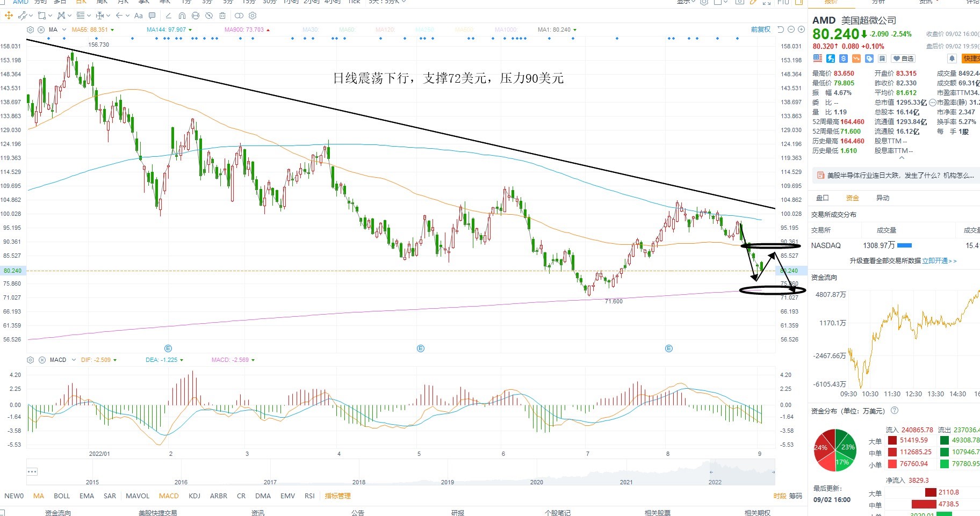980x516 pixels.
Task: Open the semiconductor news headline link
Action: click(x=900, y=175)
